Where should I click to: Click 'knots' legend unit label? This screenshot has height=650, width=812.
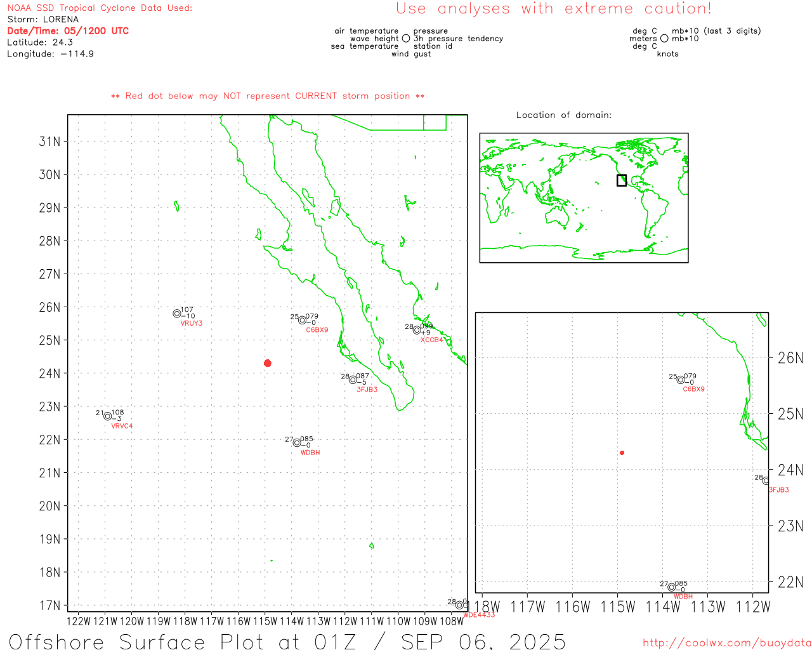click(x=668, y=53)
